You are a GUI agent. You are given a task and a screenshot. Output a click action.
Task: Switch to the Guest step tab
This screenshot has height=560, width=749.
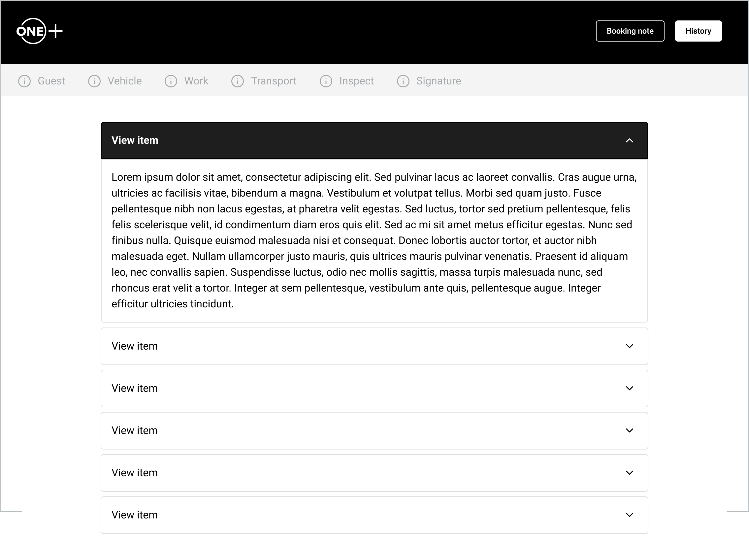pyautogui.click(x=51, y=81)
